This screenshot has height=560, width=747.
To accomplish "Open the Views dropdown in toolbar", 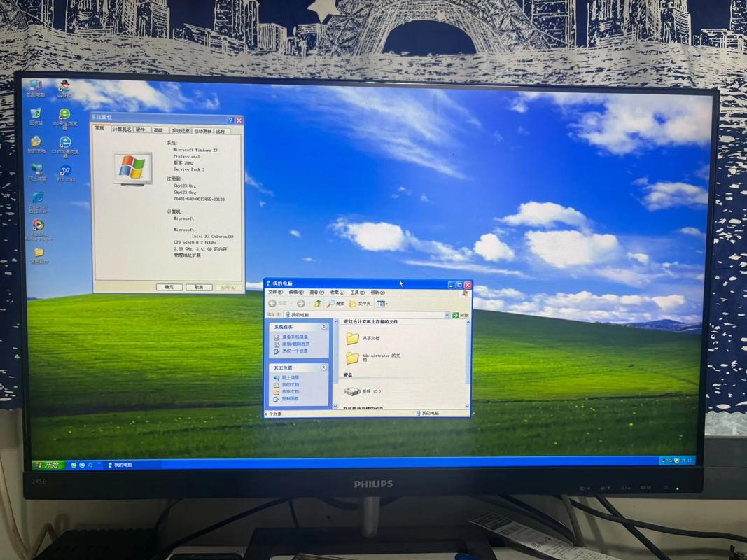I will click(382, 303).
